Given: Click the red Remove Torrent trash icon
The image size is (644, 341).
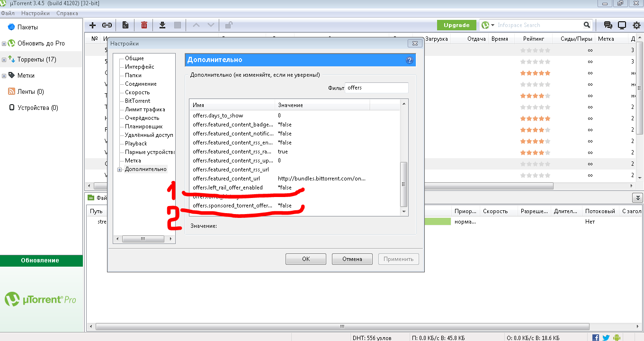Looking at the screenshot, I should [x=144, y=25].
